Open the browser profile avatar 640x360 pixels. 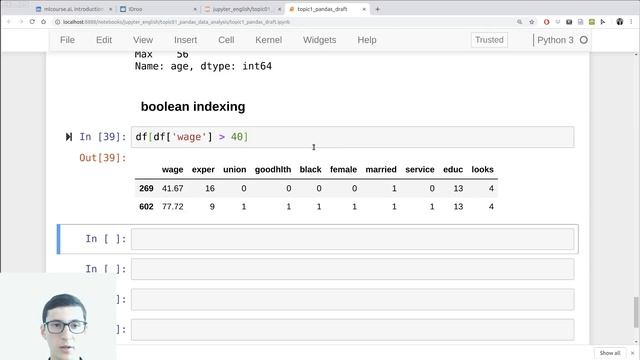pyautogui.click(x=620, y=22)
